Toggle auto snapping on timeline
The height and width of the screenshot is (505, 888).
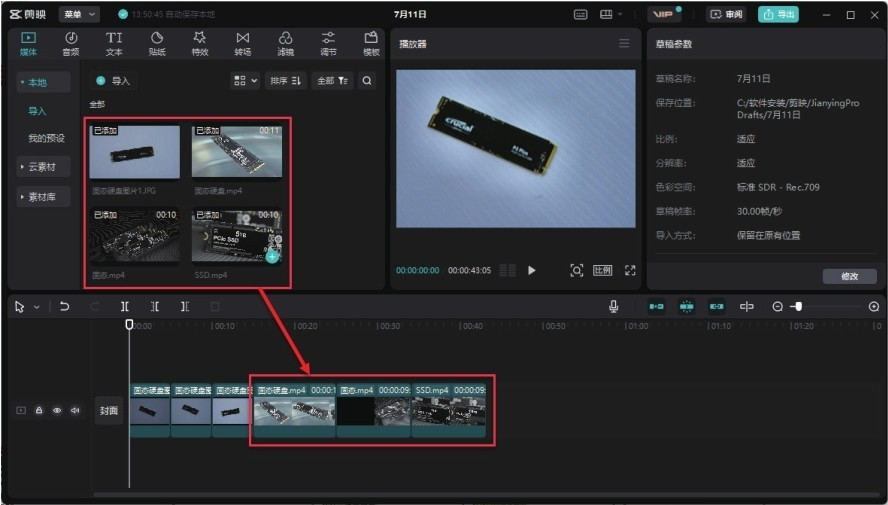click(x=686, y=307)
